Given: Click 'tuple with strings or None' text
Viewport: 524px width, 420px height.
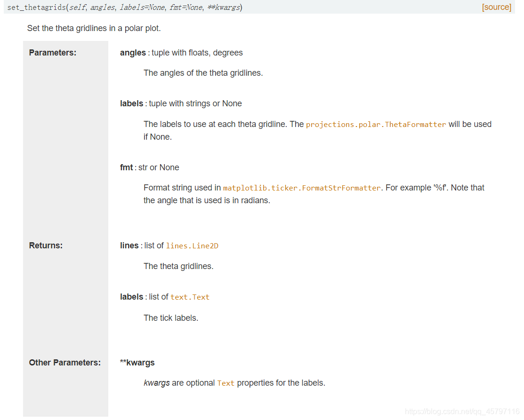Looking at the screenshot, I should pos(195,103).
